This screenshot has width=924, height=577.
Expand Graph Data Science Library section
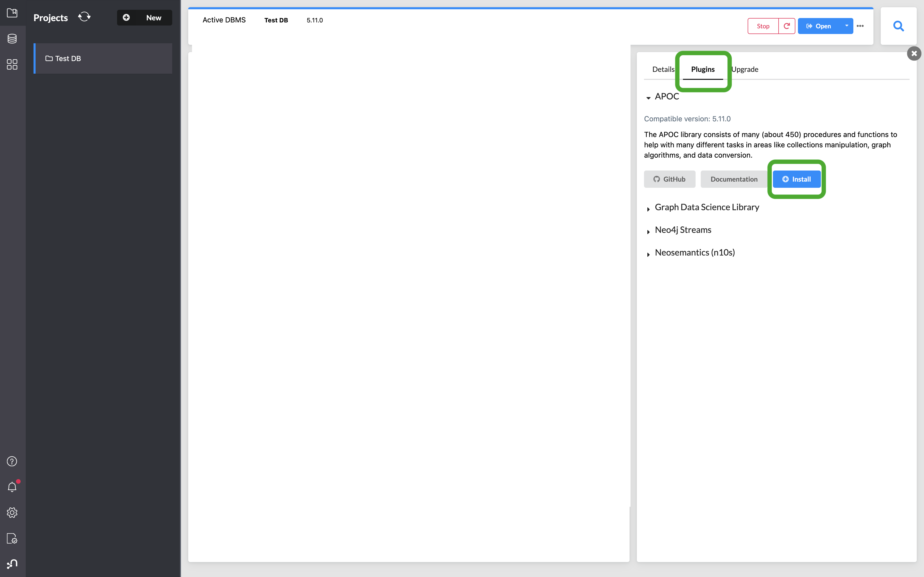tap(649, 207)
